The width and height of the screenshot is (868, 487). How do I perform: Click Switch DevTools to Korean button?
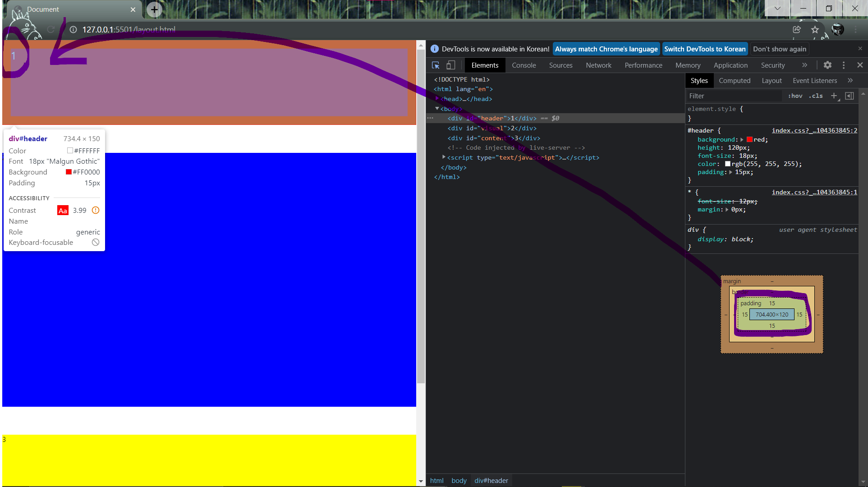[x=704, y=49]
